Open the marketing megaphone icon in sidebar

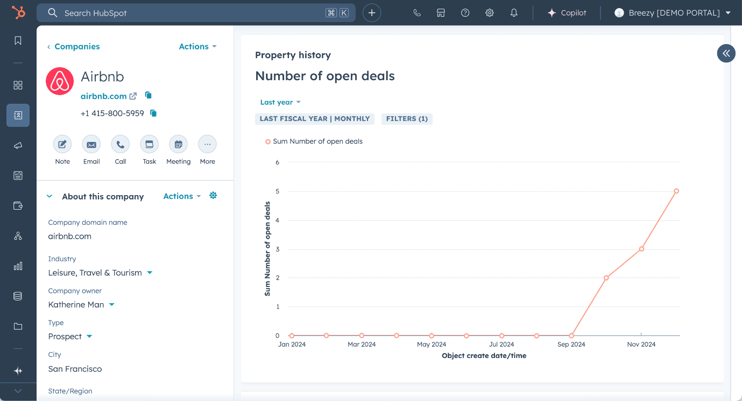point(18,145)
